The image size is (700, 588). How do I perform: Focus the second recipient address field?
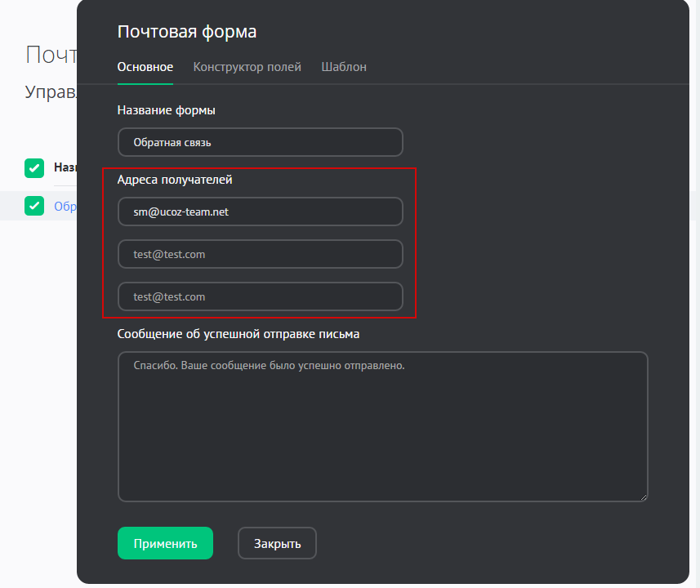(260, 254)
